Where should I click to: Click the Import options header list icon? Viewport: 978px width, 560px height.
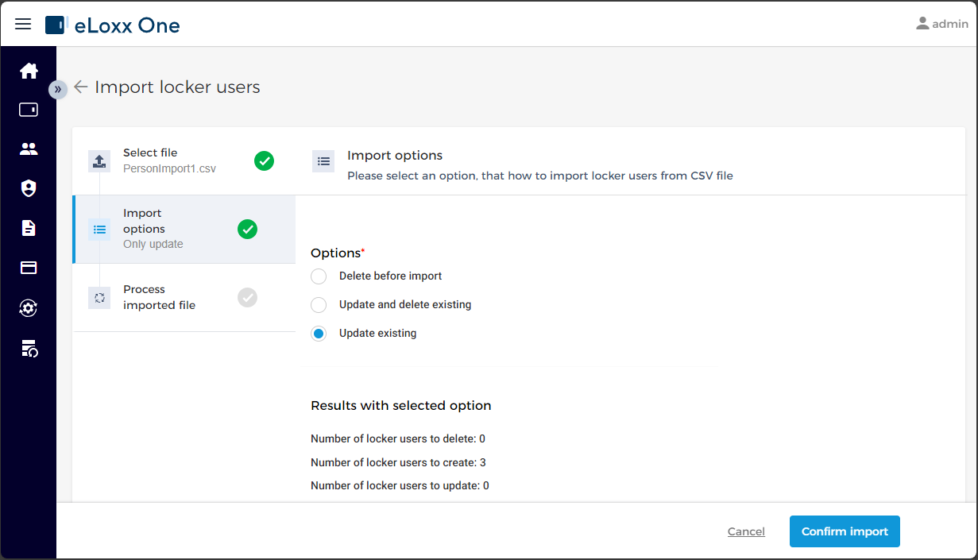point(323,161)
